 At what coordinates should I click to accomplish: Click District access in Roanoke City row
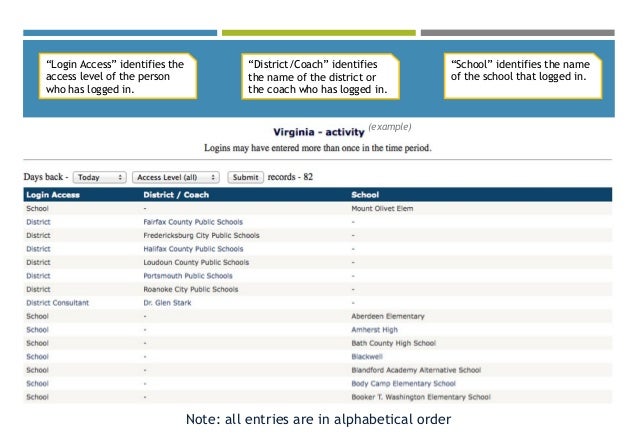[x=38, y=289]
